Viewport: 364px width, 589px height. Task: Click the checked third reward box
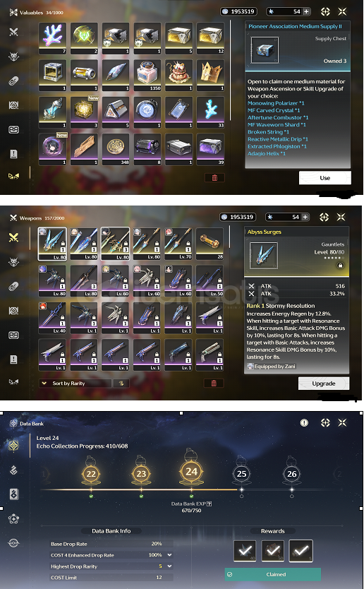[x=301, y=551]
